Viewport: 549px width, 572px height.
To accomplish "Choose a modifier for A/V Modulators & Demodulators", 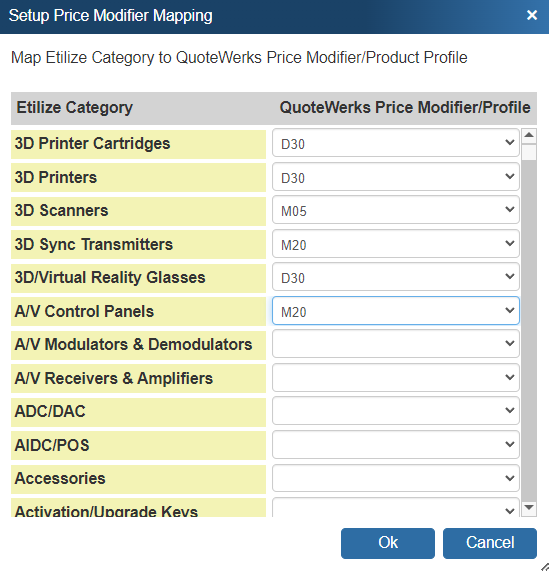I will pyautogui.click(x=396, y=344).
